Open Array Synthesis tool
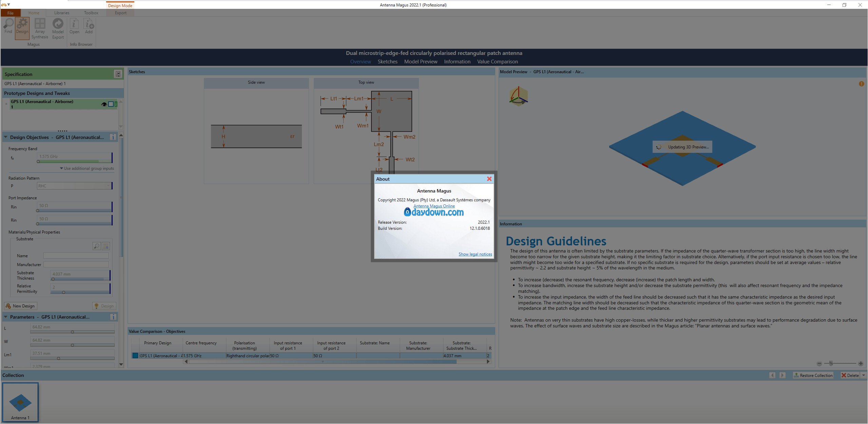 pyautogui.click(x=40, y=29)
